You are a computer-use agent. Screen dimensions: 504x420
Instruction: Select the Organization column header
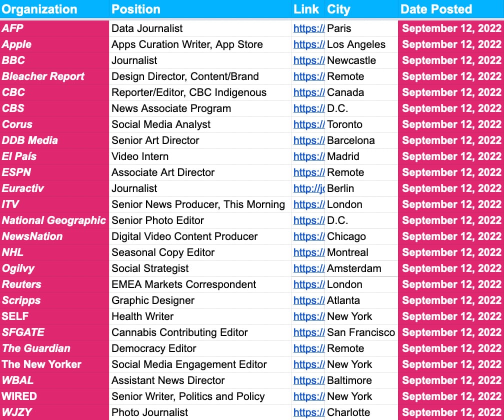[x=40, y=9]
